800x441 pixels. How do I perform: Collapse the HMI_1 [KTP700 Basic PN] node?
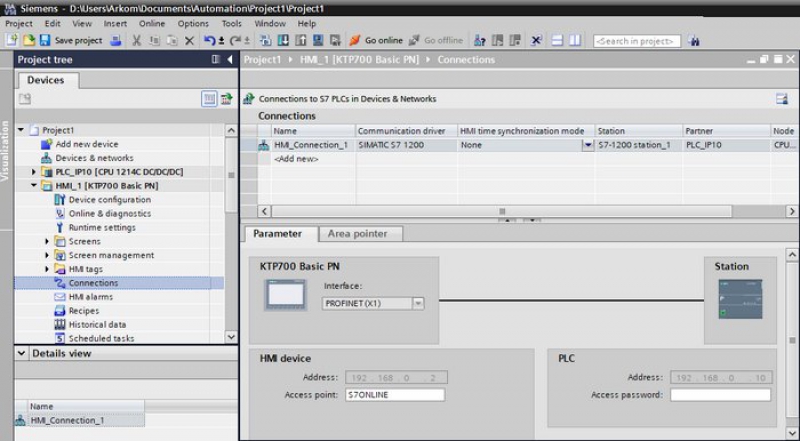34,186
